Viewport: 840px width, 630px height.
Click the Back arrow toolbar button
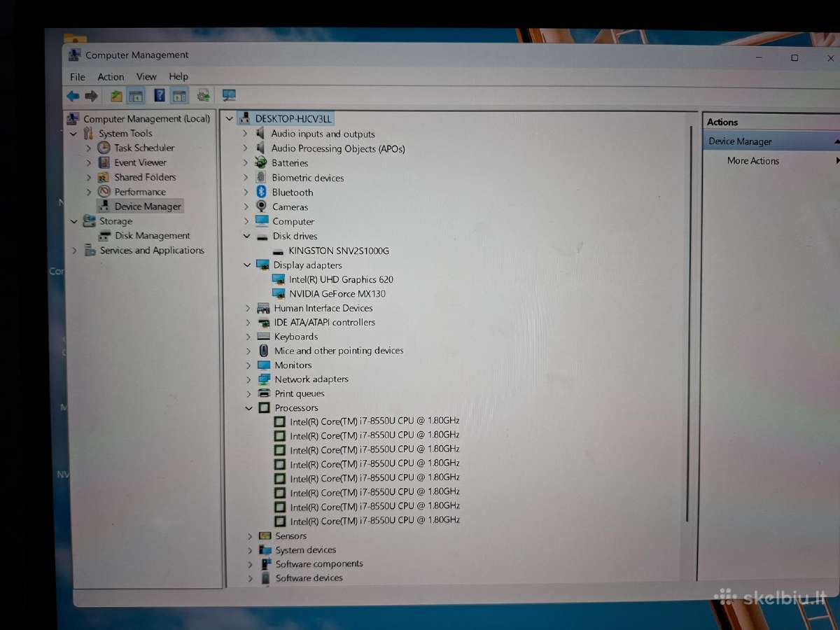coord(73,96)
